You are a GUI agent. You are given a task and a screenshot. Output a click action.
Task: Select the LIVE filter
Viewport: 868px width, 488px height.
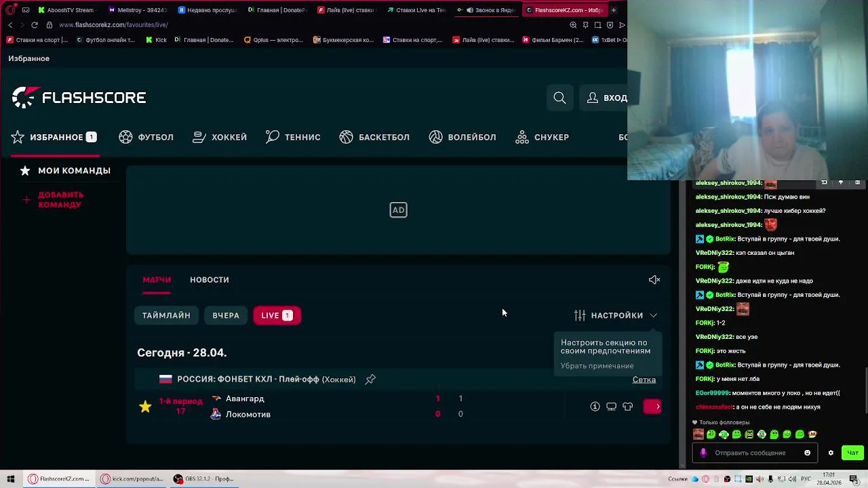click(277, 315)
